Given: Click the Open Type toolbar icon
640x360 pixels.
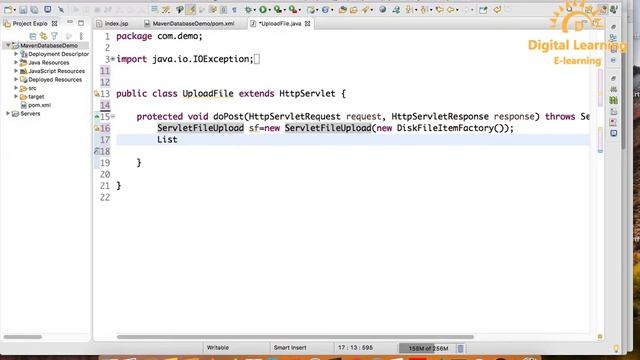Looking at the screenshot, I should pyautogui.click(x=342, y=9).
